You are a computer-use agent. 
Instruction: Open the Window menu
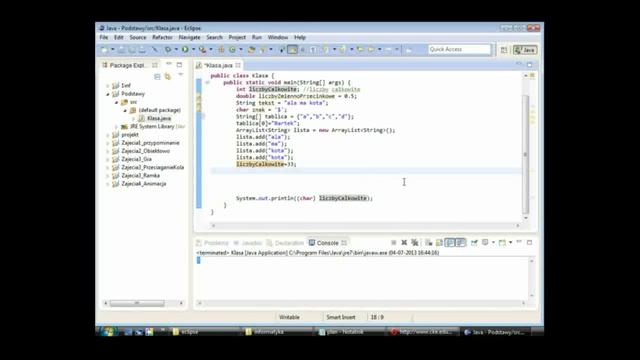pyautogui.click(x=278, y=37)
